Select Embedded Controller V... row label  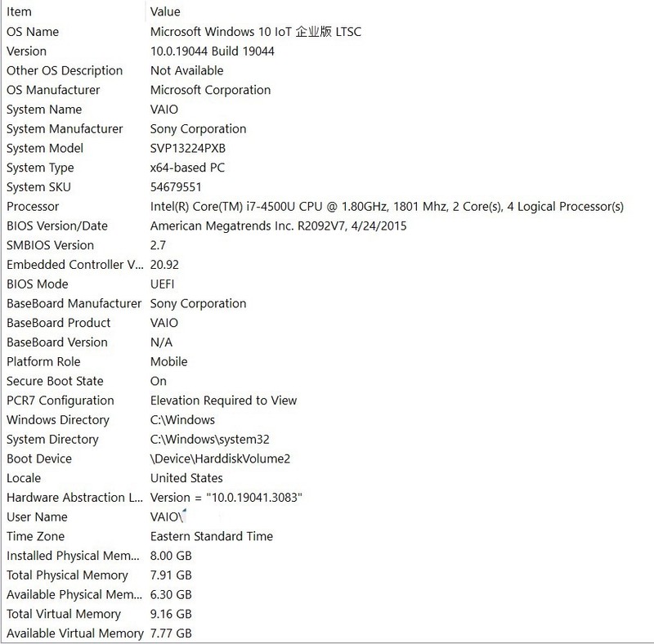[x=75, y=265]
